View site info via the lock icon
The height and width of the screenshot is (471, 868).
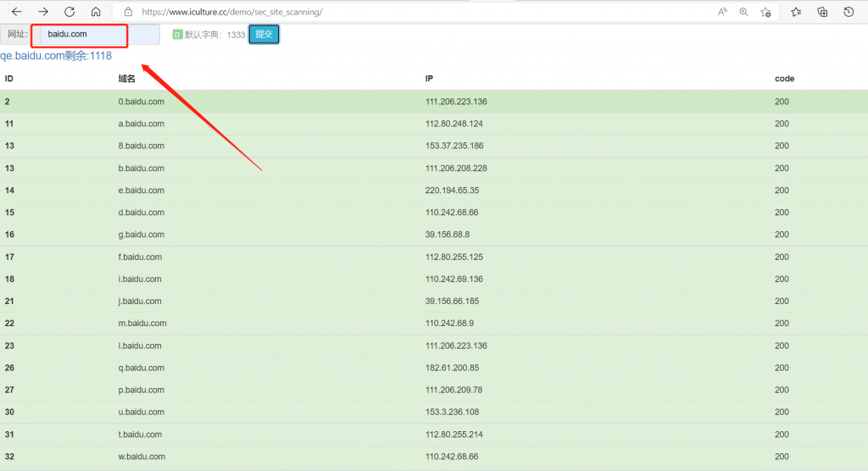(x=129, y=12)
